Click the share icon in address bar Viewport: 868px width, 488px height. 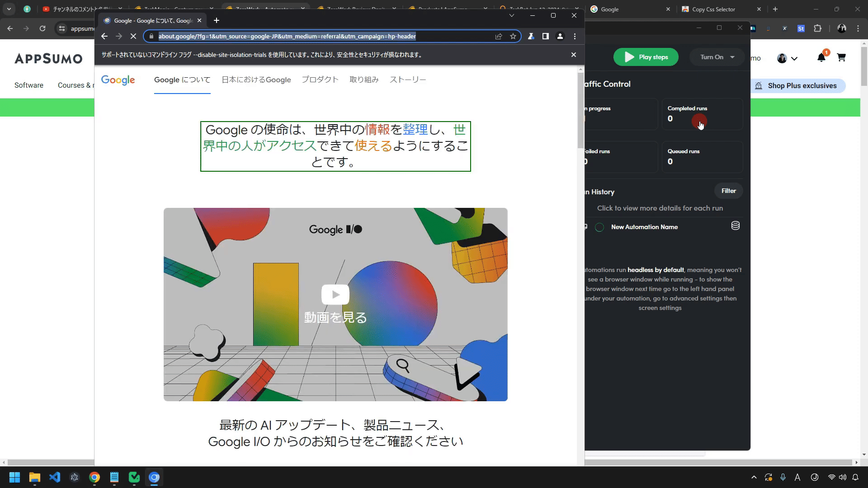click(498, 36)
